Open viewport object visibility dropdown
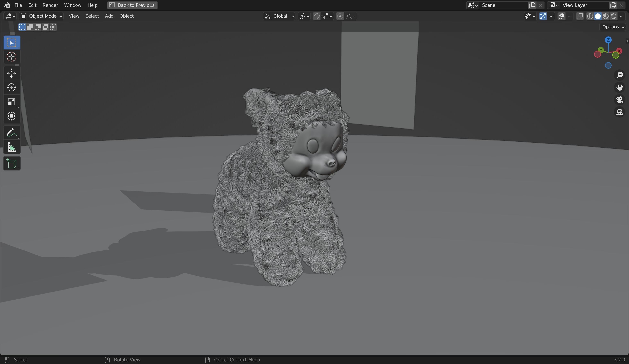 click(x=530, y=16)
